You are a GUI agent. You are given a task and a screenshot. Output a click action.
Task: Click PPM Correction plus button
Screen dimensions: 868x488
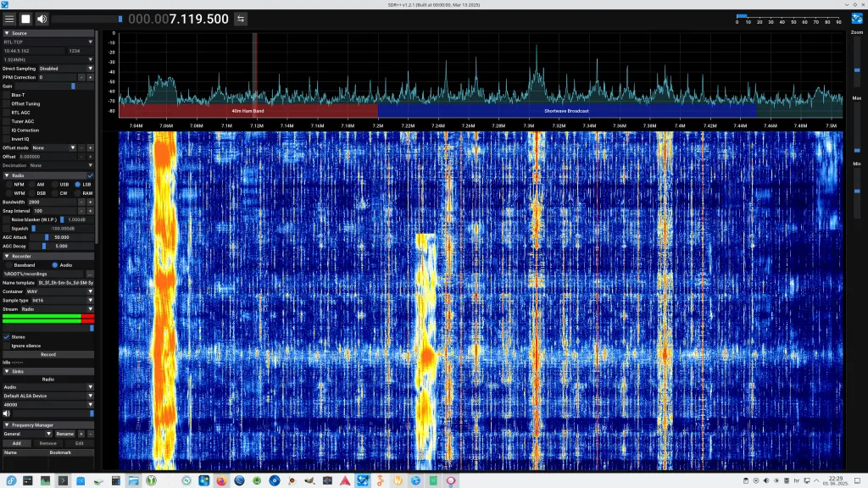(x=90, y=77)
